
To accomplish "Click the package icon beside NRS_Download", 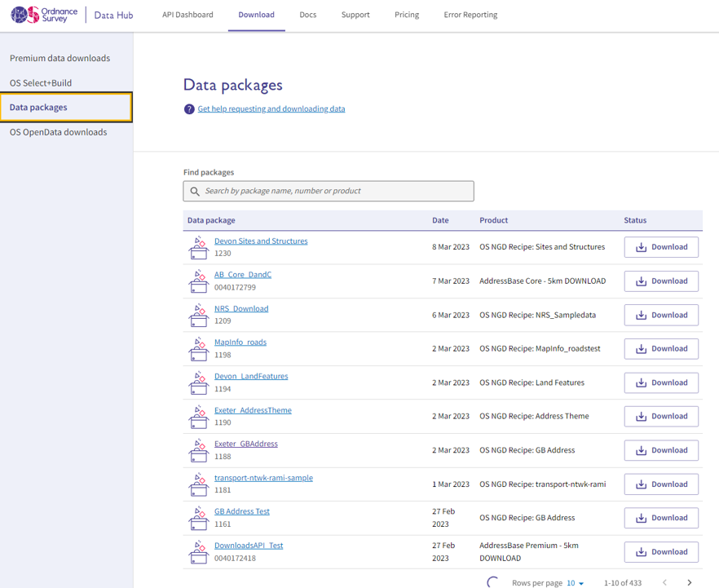I will (198, 315).
